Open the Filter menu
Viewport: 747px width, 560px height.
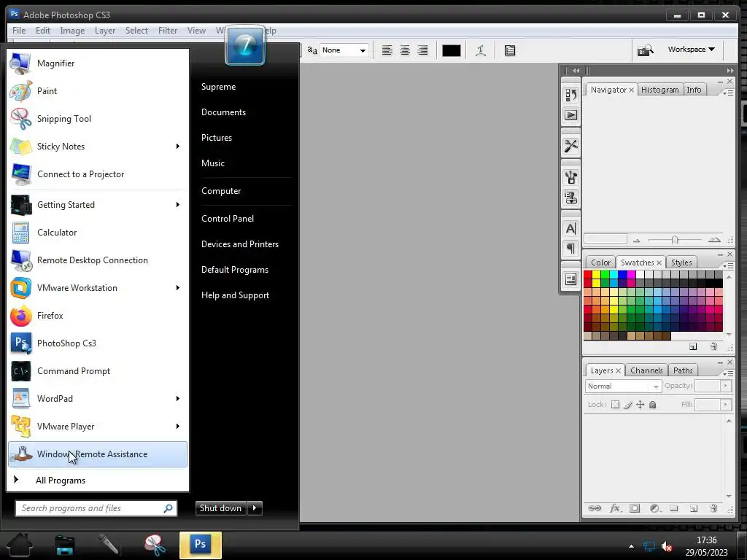168,31
